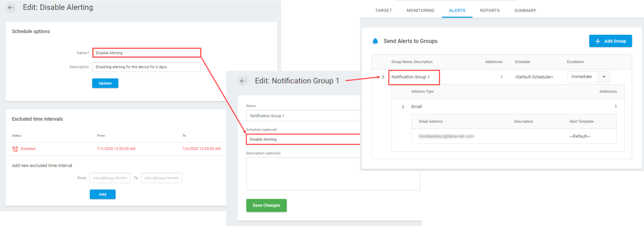Click the Disabled alarm icon in excluded intervals
Viewport: 644px width, 226px height.
15,149
